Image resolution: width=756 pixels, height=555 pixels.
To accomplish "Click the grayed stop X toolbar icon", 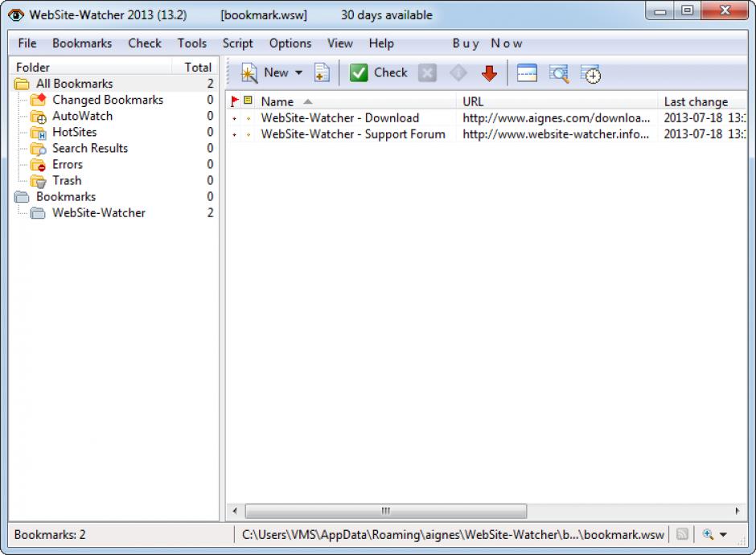I will 427,73.
